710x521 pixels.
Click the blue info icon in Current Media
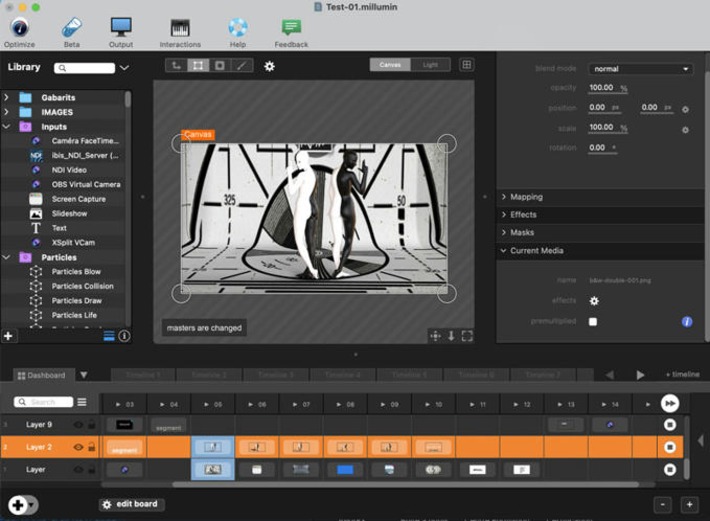(687, 321)
